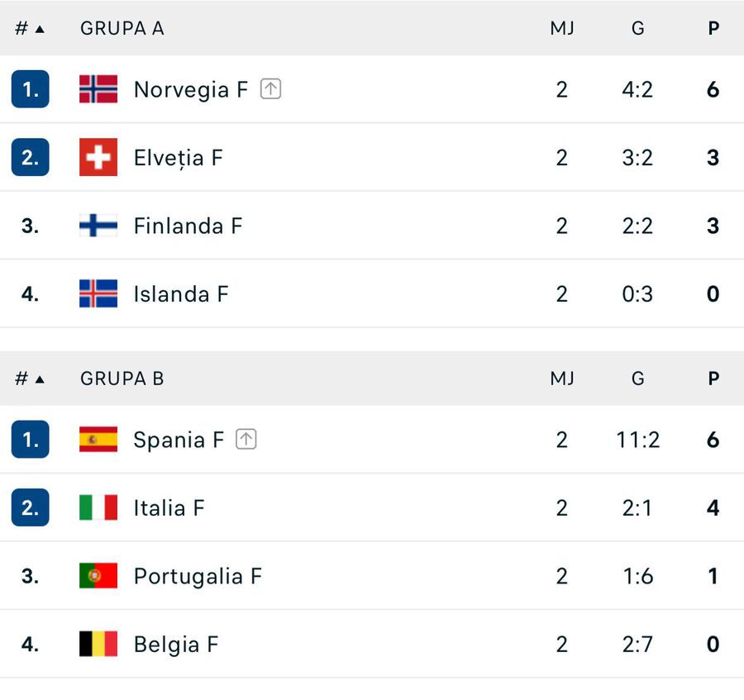Click the Portugal flag icon
Viewport: 744px width, 700px height.
click(x=97, y=576)
